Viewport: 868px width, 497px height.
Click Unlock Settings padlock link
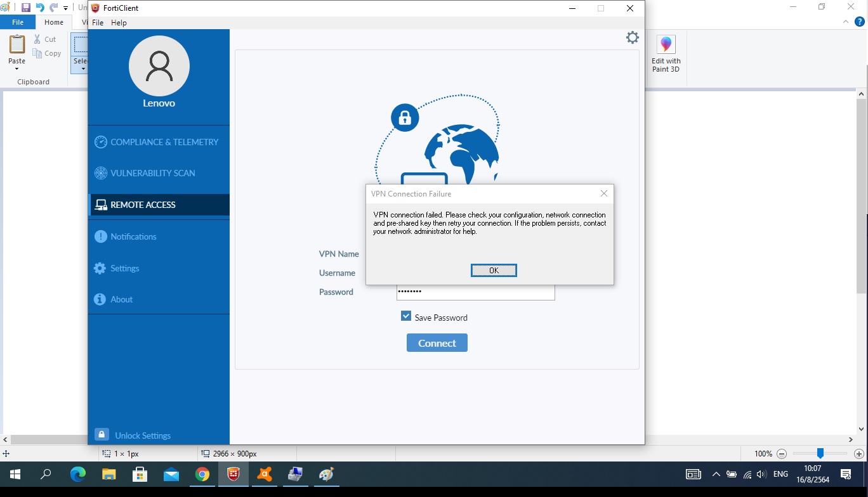click(x=133, y=436)
